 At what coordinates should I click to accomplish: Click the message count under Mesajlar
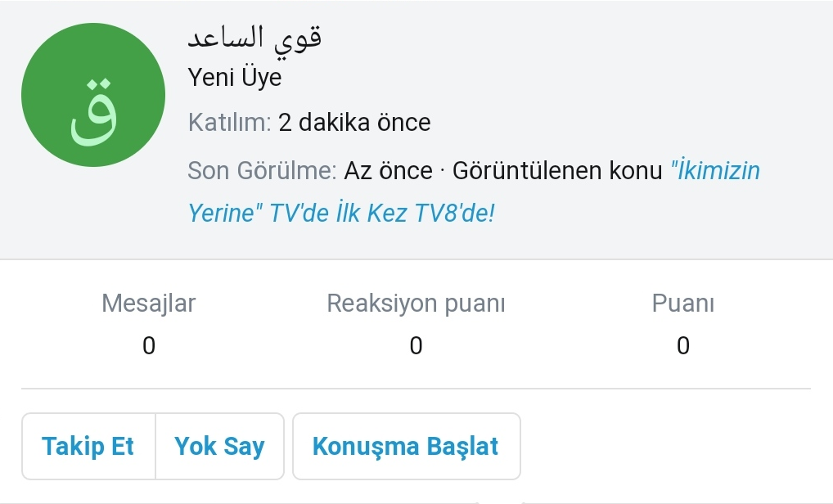tap(149, 346)
